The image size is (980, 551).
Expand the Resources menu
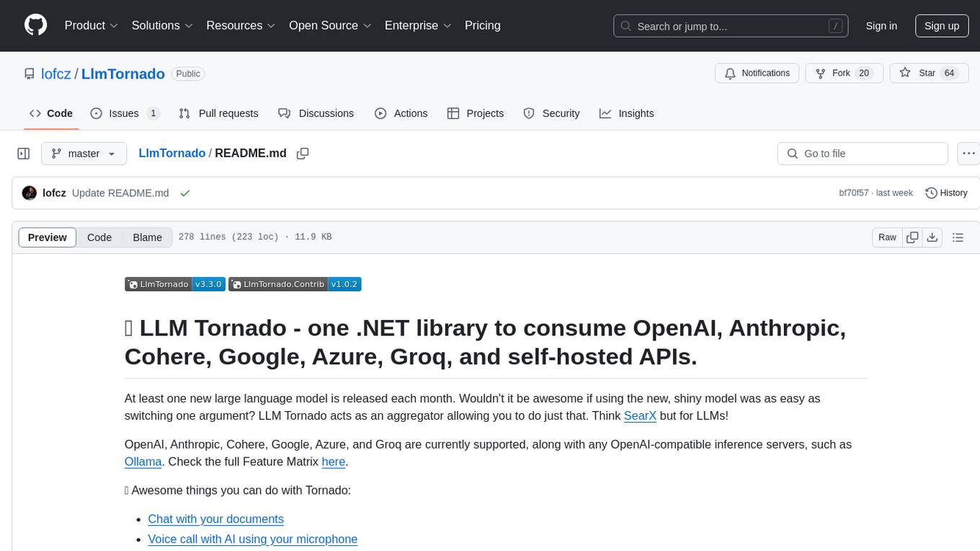[241, 25]
